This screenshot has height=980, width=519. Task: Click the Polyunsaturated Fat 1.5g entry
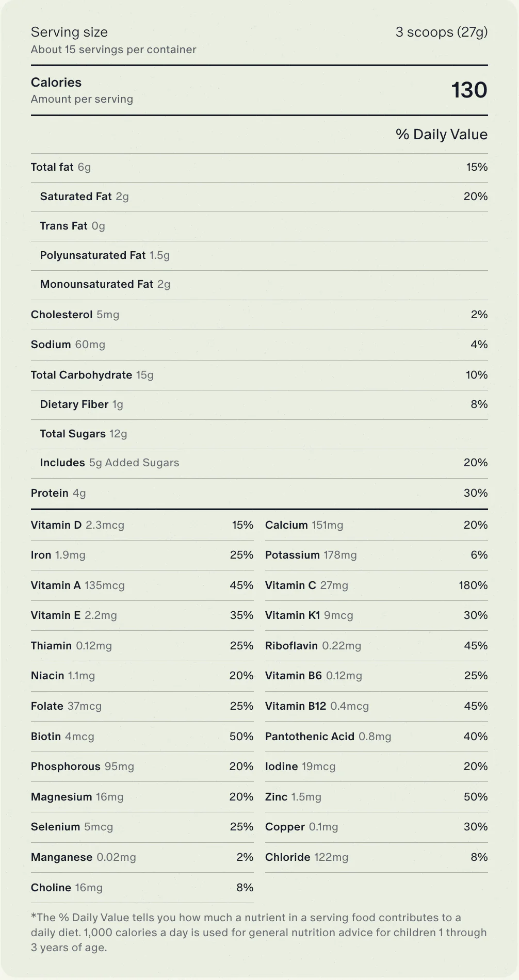pos(105,255)
